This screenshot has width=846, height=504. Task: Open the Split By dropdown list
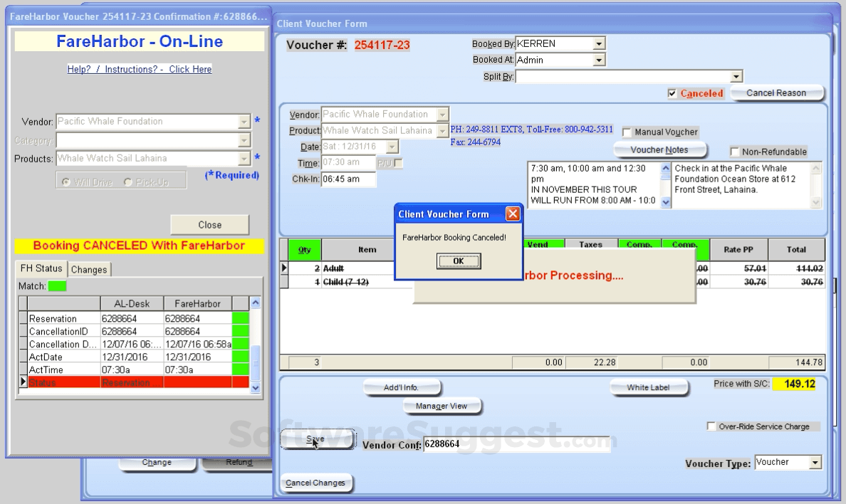tap(736, 77)
